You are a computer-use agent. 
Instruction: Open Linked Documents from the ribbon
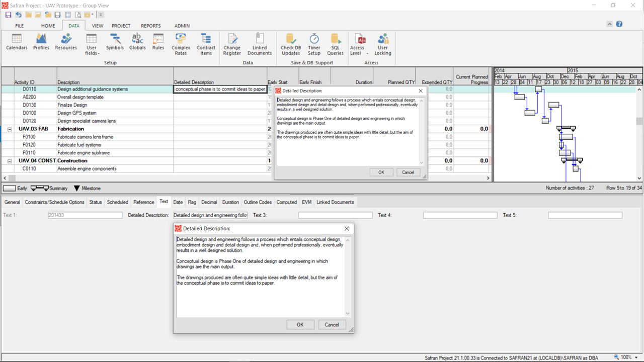pyautogui.click(x=260, y=45)
